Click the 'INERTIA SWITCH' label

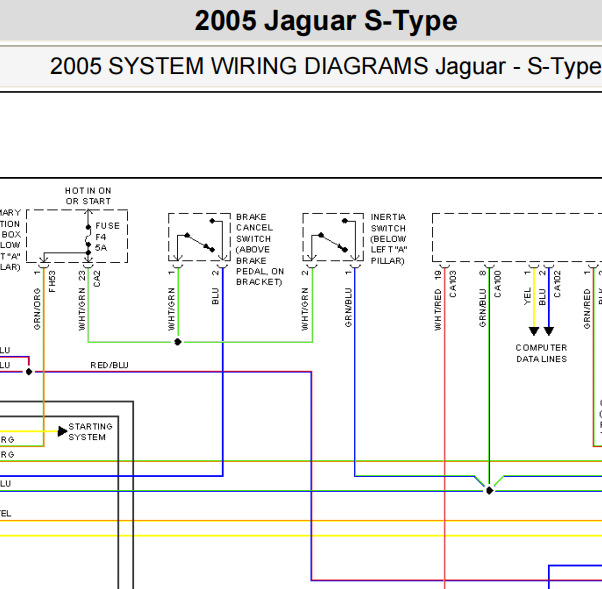pos(388,222)
